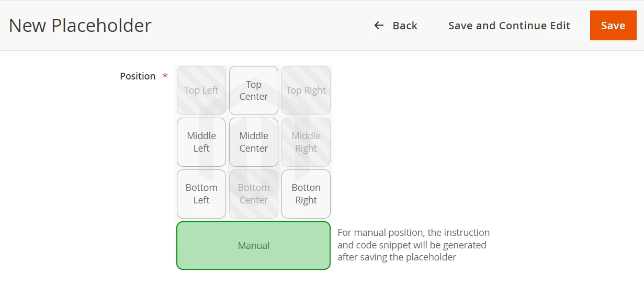Click the New Placeholder page title

click(80, 26)
